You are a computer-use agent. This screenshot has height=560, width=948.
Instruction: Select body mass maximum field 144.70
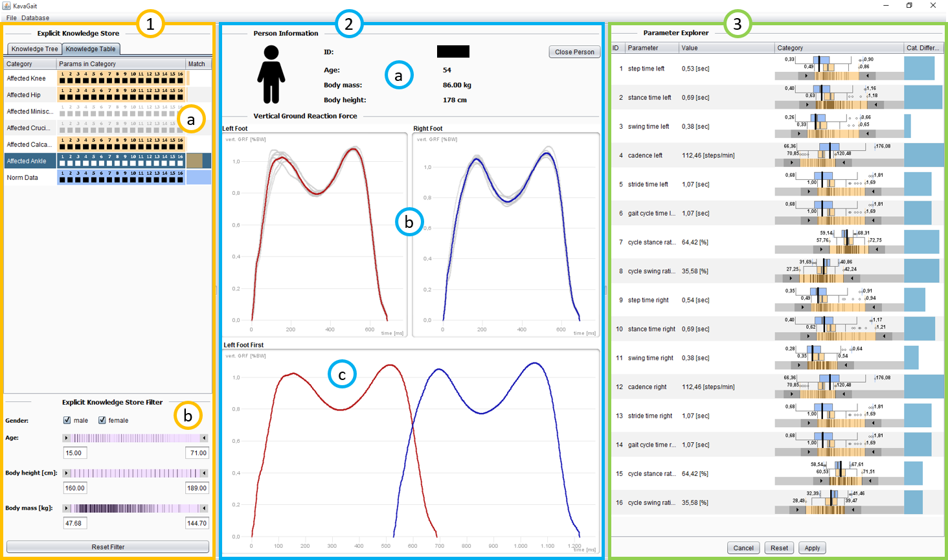point(197,523)
